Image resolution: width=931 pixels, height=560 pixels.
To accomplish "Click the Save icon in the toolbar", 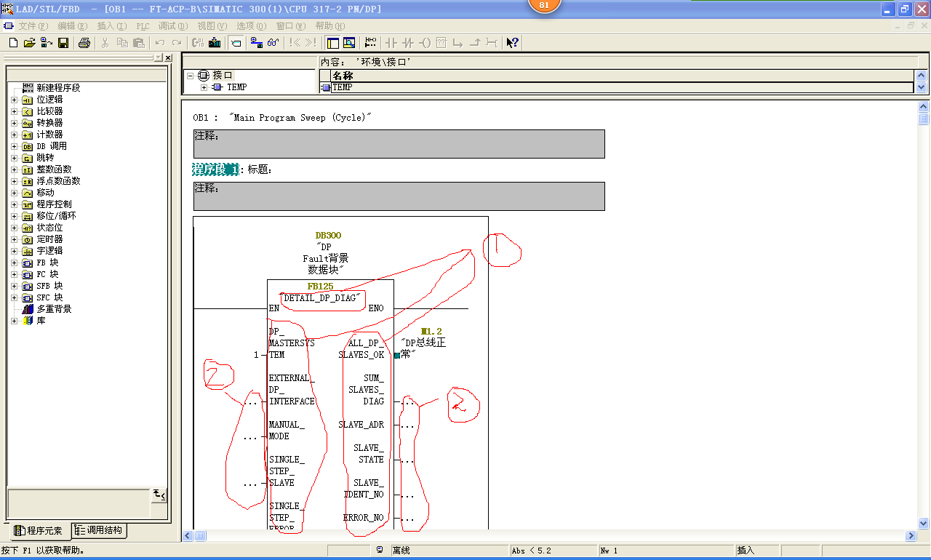I will (63, 43).
